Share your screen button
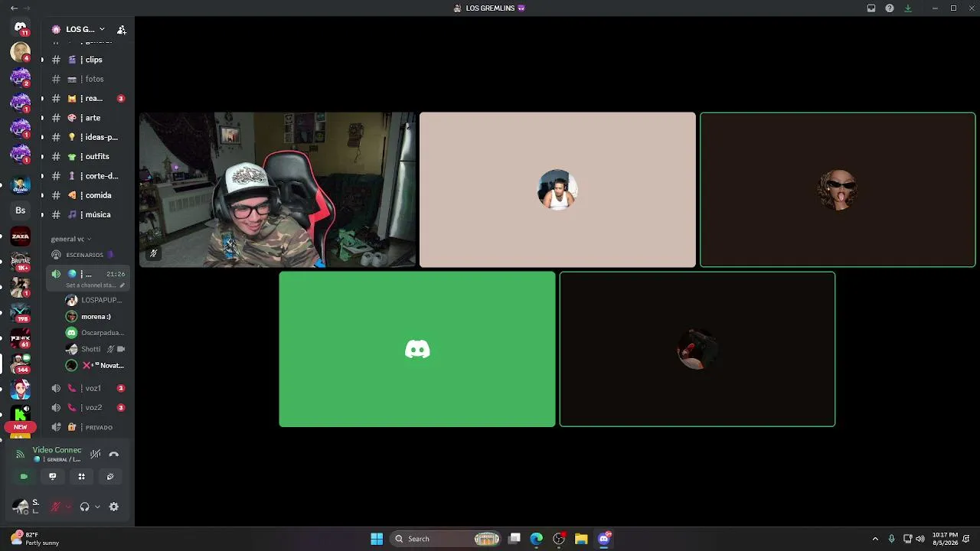 click(53, 476)
